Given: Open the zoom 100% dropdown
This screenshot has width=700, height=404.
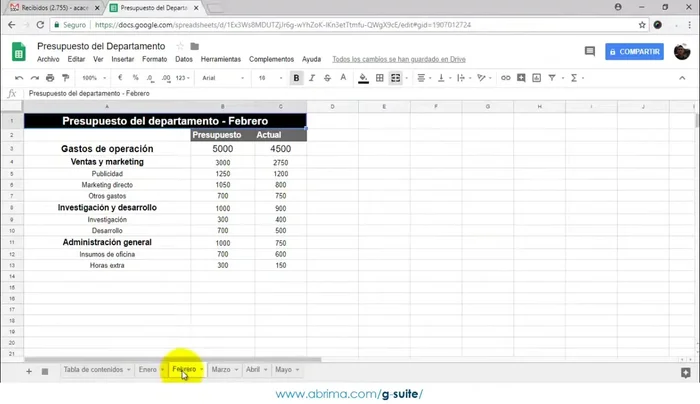Looking at the screenshot, I should point(93,77).
